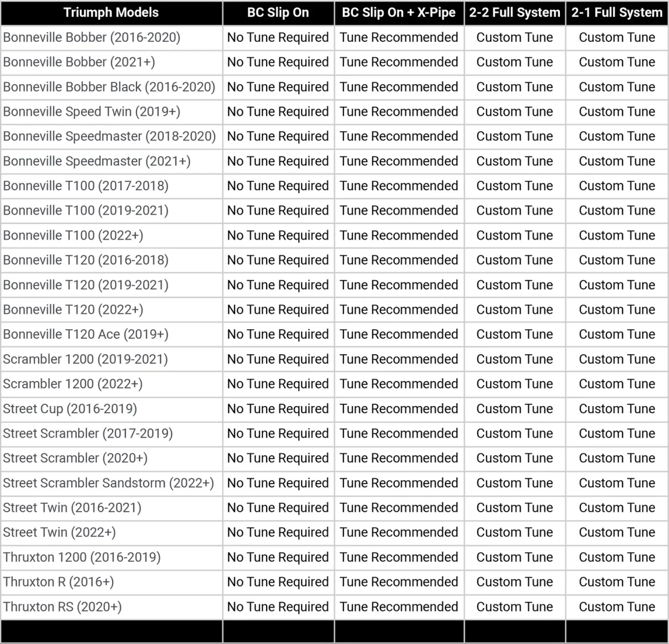Viewport: 669px width, 644px height.
Task: Open Thruxton RS (2020+) model link
Action: tap(63, 607)
